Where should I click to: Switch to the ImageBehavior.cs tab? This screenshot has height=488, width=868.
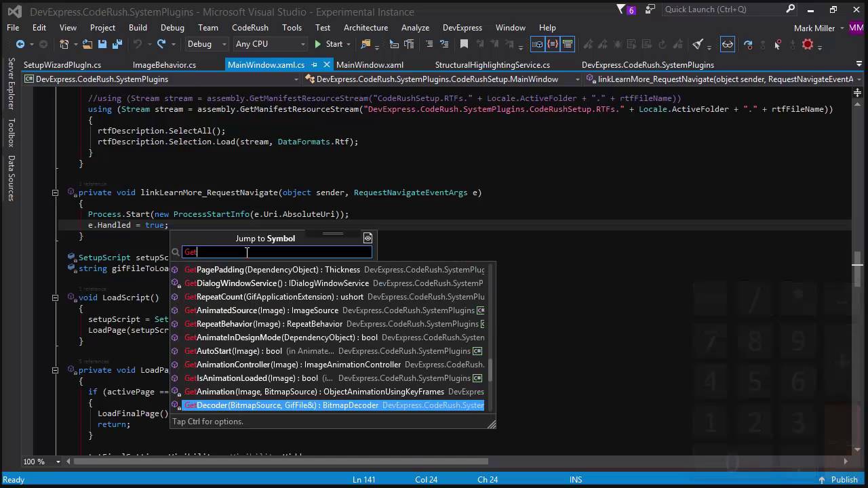click(164, 65)
